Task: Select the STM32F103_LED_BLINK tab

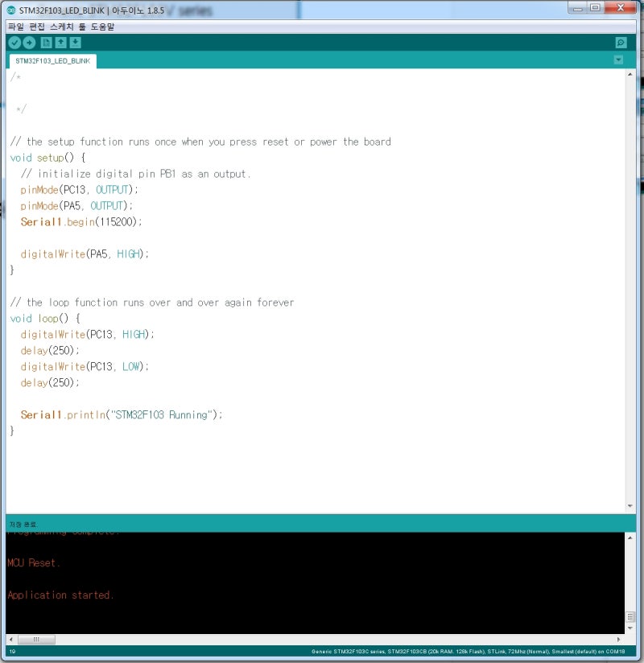Action: [51, 60]
